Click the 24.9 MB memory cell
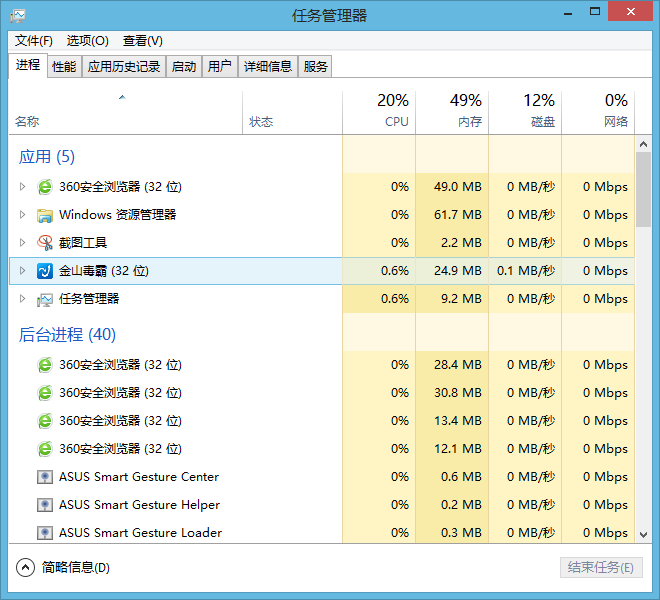This screenshot has width=660, height=600. click(452, 271)
